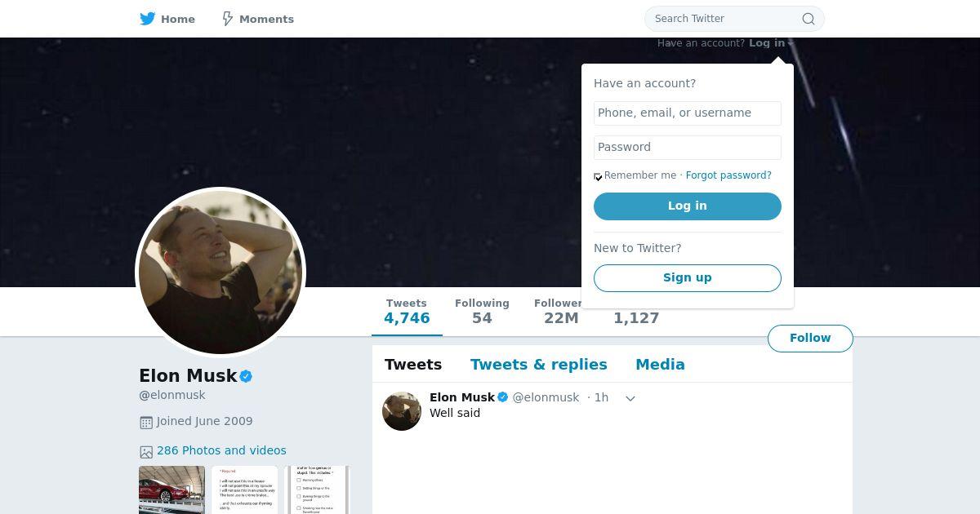Screen dimensions: 980x514
Task: Click the search magnifier icon
Action: click(x=808, y=19)
